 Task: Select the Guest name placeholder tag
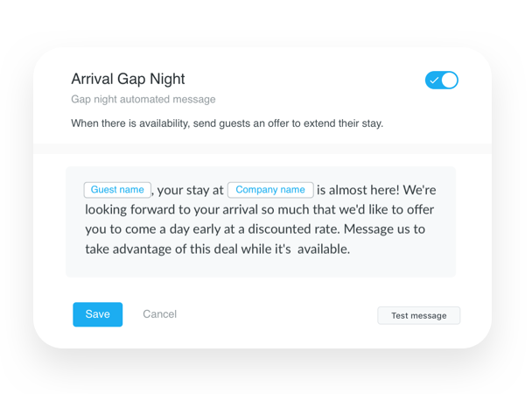(117, 190)
